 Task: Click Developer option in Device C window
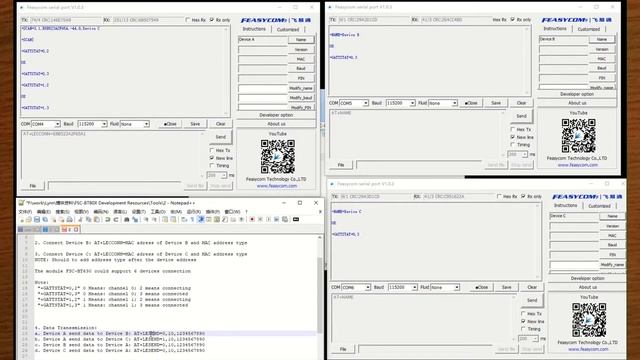[x=587, y=278]
